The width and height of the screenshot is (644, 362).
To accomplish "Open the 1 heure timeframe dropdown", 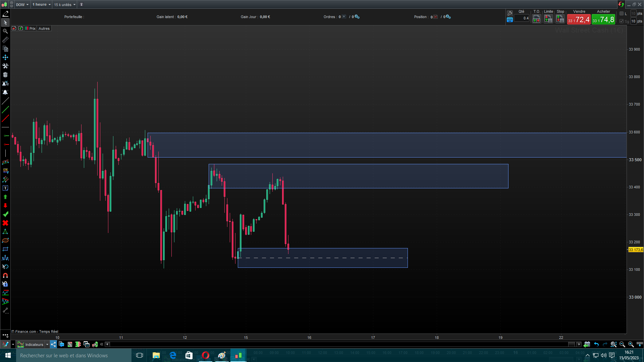I will tap(42, 5).
